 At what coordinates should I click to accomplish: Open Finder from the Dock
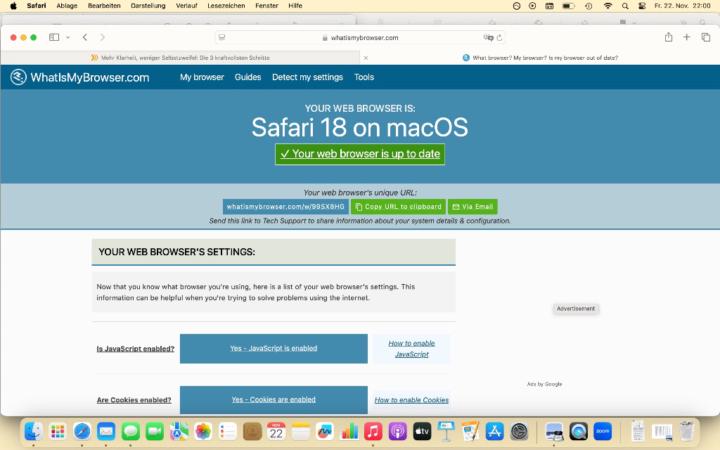coord(33,432)
